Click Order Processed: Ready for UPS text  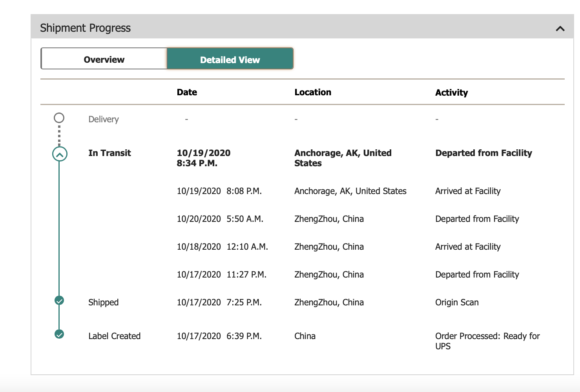pos(487,341)
